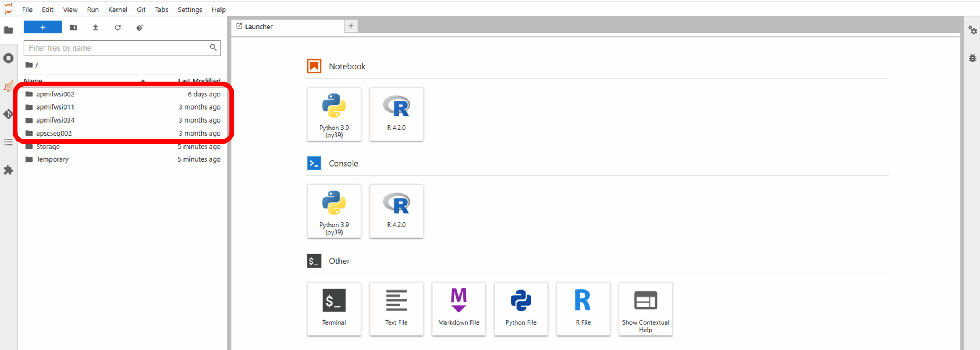Viewport: 980px width, 350px height.
Task: Click the New Folder toolbar icon
Action: [x=73, y=28]
